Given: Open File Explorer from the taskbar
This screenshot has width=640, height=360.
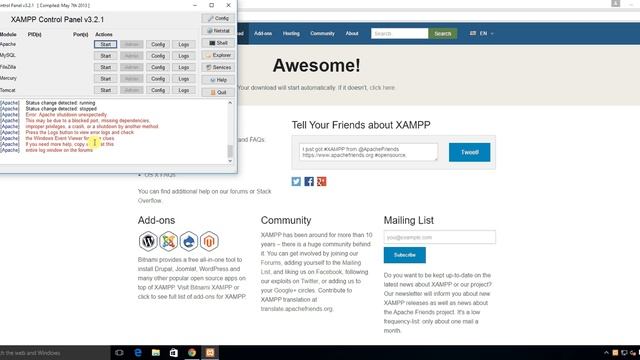Looking at the screenshot, I should click(x=156, y=353).
